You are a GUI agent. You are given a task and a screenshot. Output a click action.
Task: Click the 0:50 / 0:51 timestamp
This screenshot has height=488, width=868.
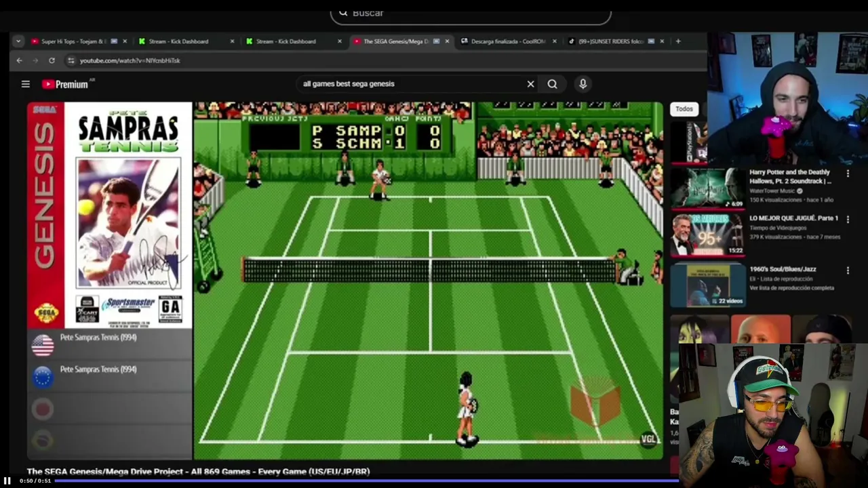pos(35,481)
